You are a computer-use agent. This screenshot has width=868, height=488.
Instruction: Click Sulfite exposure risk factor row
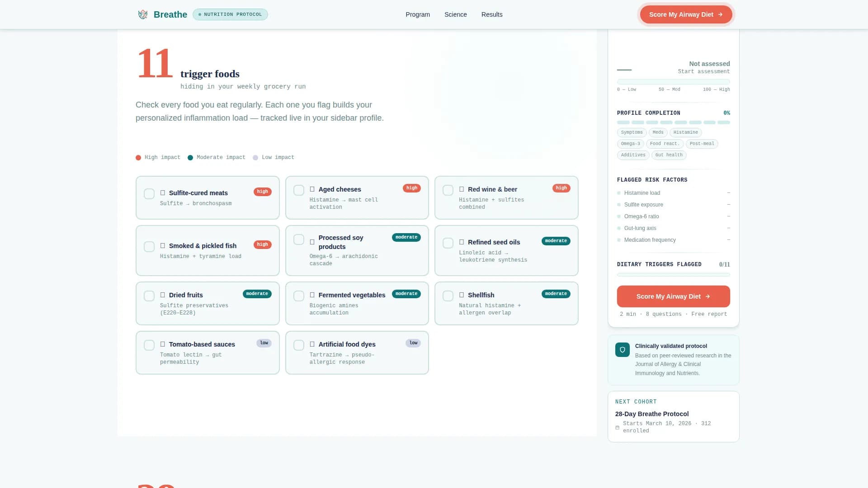673,205
